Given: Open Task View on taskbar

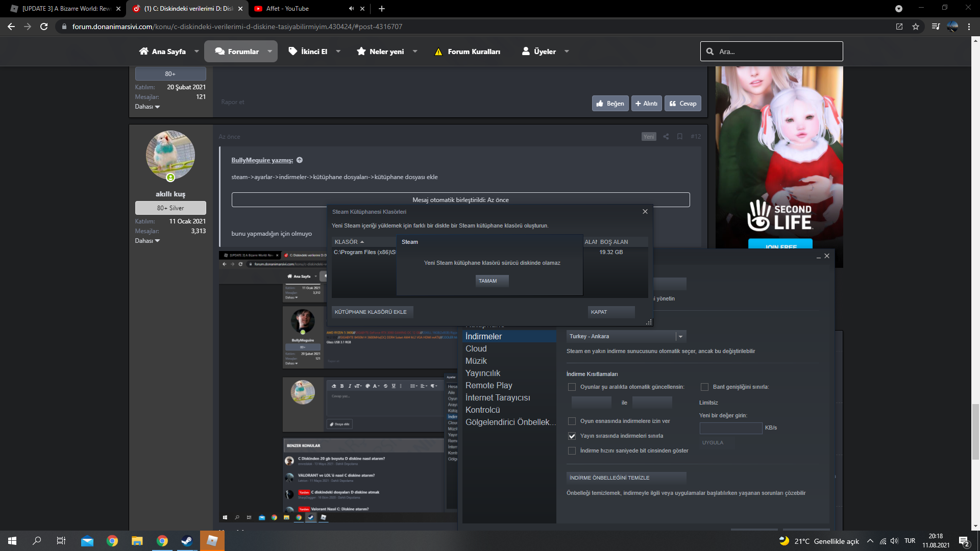Looking at the screenshot, I should click(x=61, y=541).
